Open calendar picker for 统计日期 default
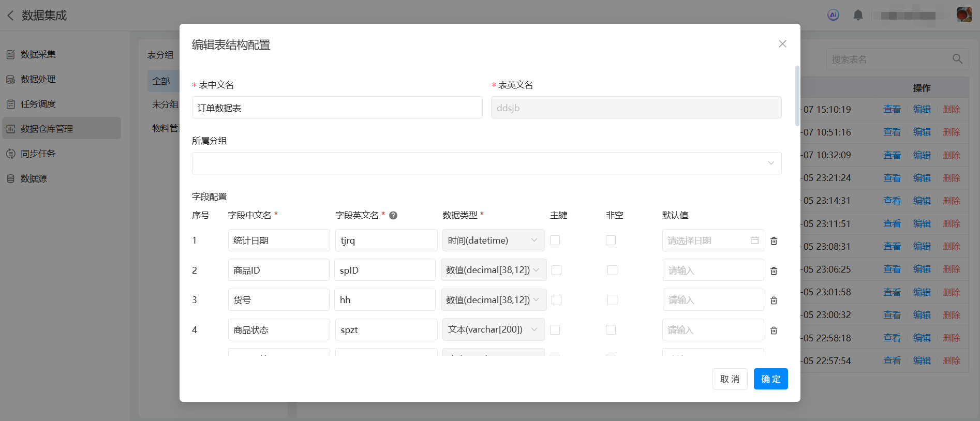 754,240
